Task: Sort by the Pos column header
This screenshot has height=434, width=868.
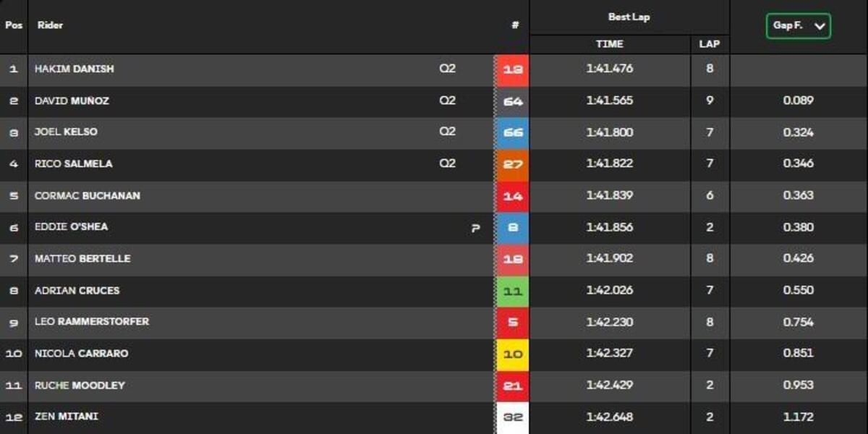Action: pos(14,25)
